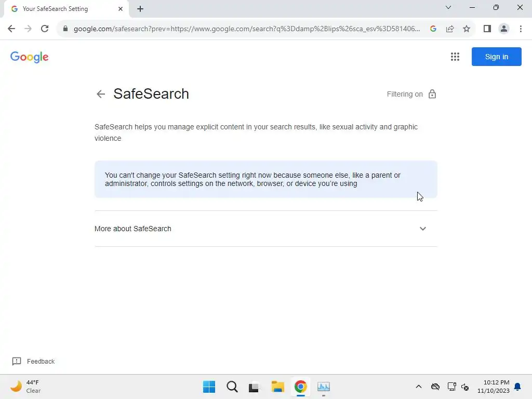This screenshot has width=532, height=399.
Task: Go back using arrow beside SafeSearch
Action: (101, 94)
